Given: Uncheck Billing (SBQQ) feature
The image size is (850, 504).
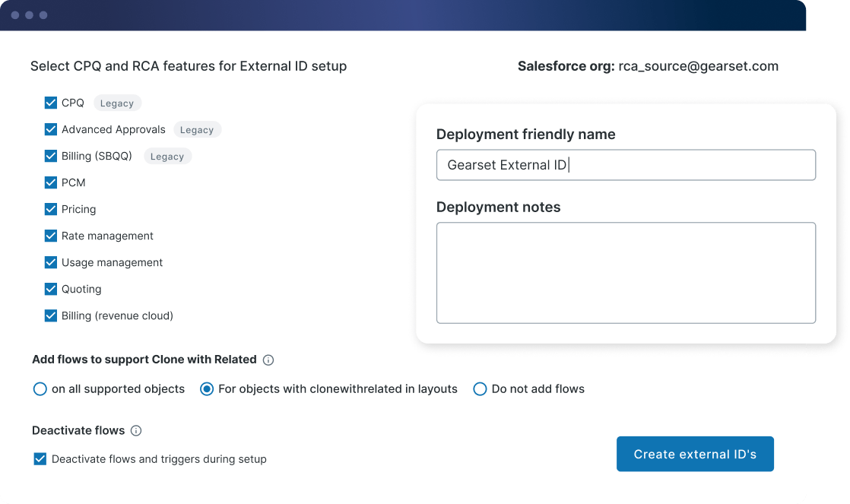Looking at the screenshot, I should click(x=51, y=156).
